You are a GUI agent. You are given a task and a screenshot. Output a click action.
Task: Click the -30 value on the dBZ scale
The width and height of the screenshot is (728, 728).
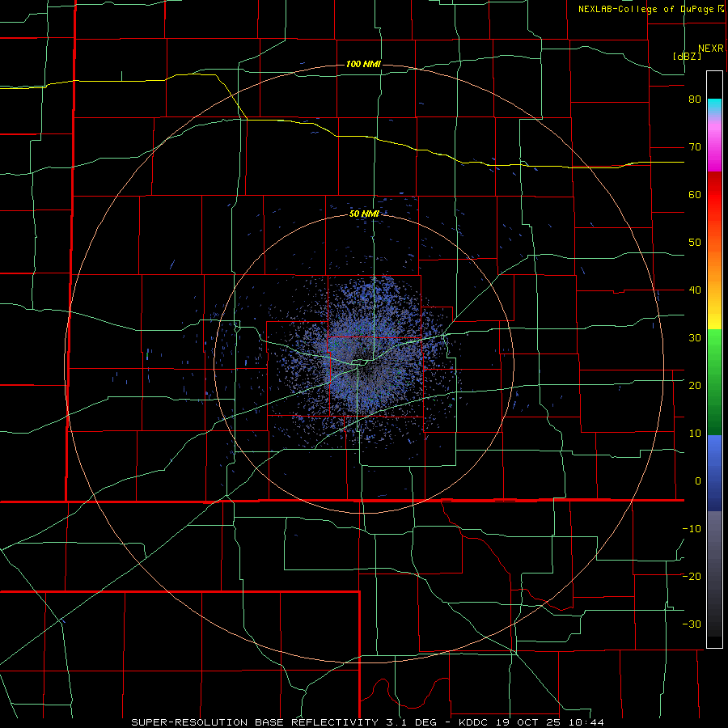click(692, 624)
